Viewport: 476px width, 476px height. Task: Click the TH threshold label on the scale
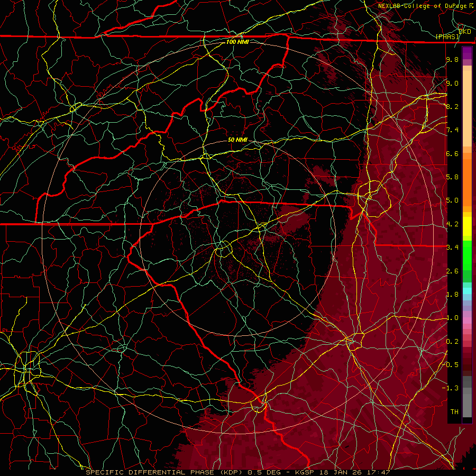coord(454,412)
